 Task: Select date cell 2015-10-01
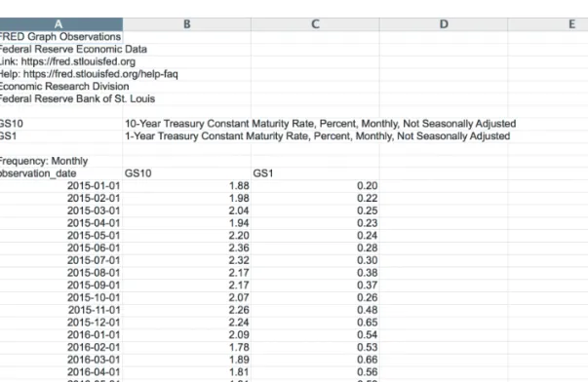pos(61,297)
